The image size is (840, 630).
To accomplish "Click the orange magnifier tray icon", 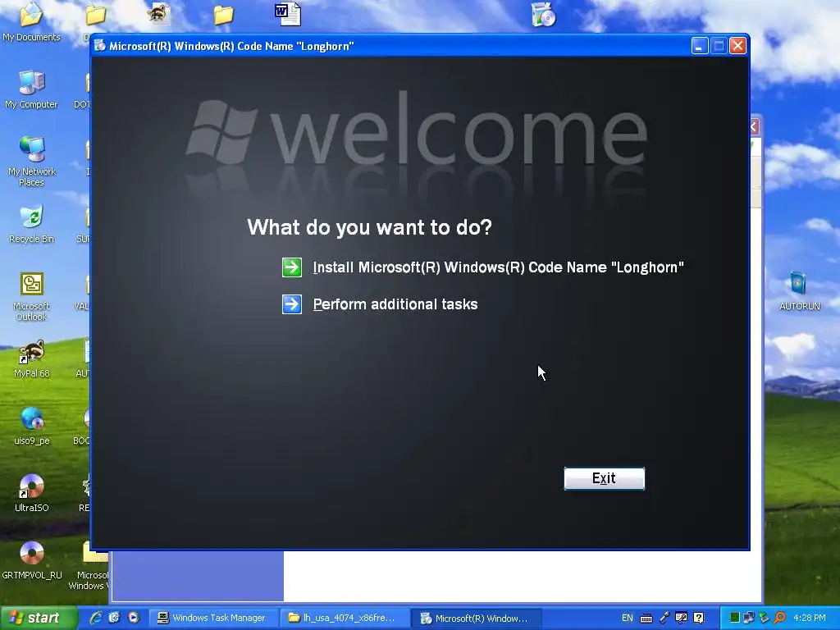I will (779, 618).
